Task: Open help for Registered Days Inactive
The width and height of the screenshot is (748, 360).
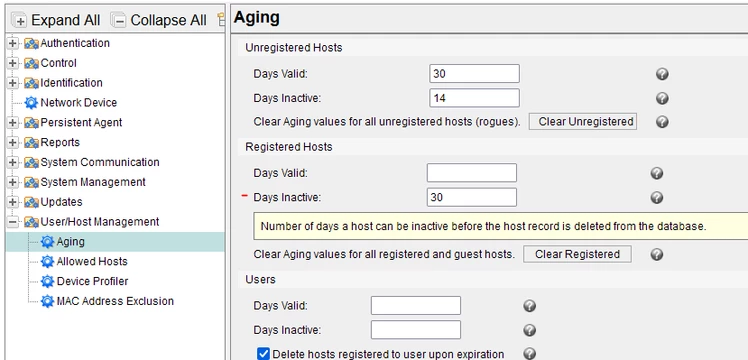Action: [657, 197]
